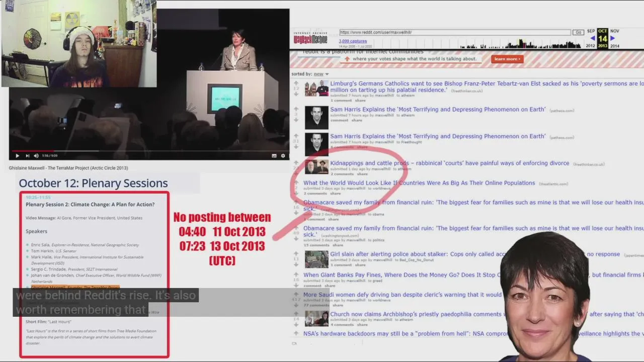
Task: Open first Obamacare saved my family post
Action: click(x=473, y=206)
